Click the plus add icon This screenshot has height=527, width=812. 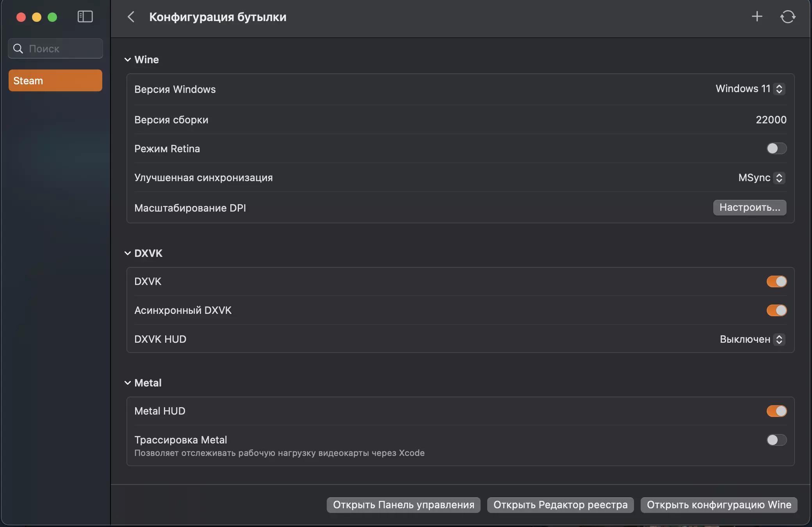[x=757, y=16]
